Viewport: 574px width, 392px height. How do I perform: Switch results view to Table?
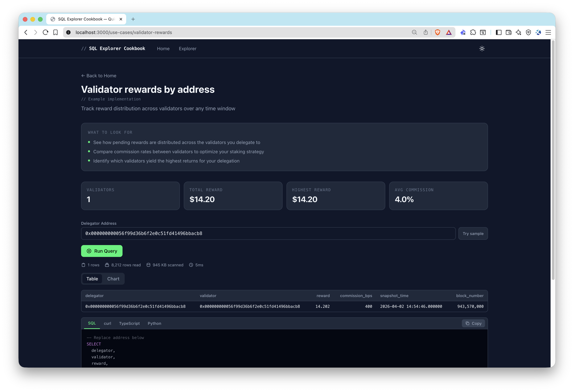pyautogui.click(x=92, y=279)
